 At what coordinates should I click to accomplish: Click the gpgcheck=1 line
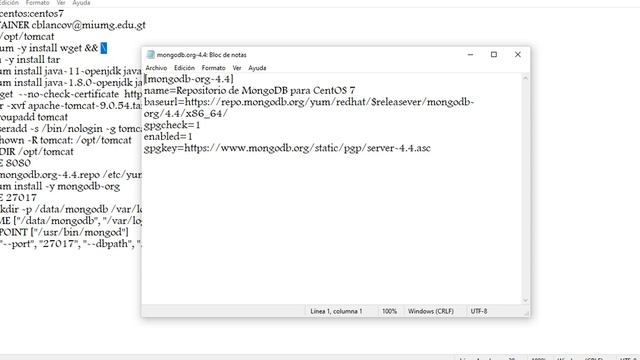pos(172,125)
